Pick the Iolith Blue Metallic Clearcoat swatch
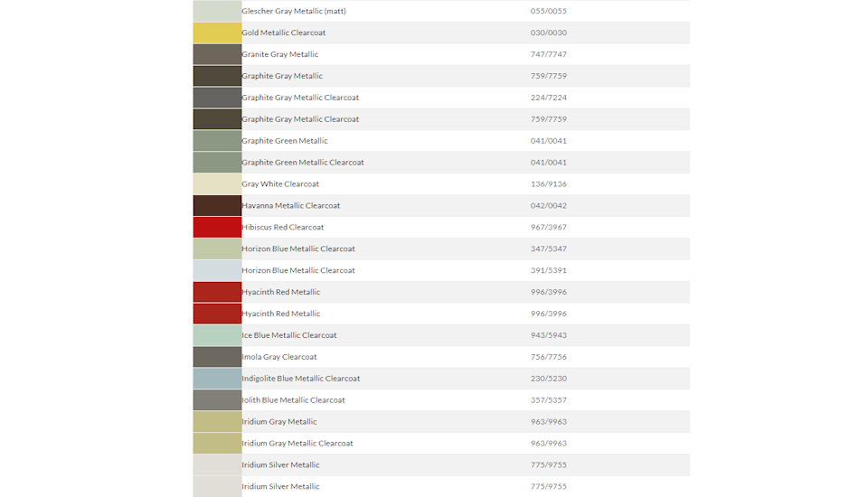 point(217,399)
